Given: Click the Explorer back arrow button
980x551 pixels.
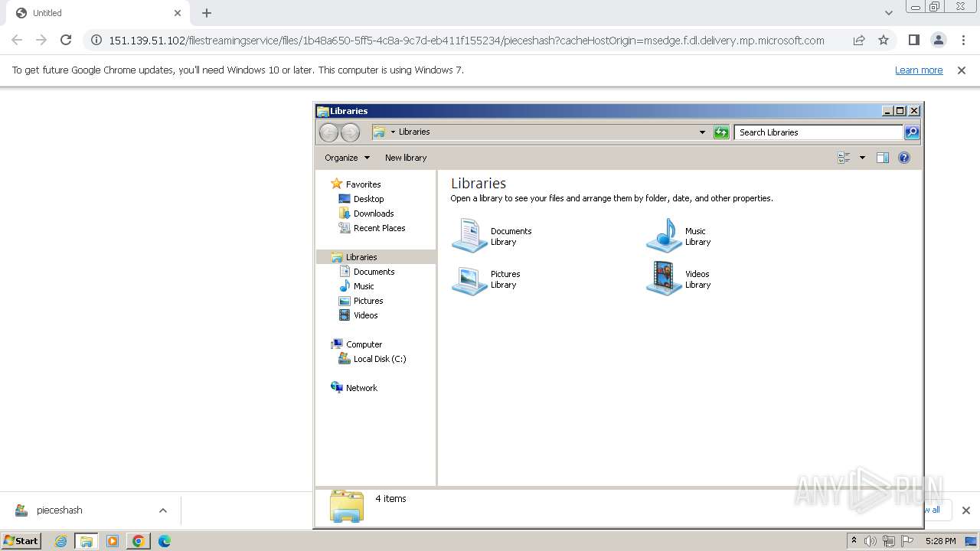Looking at the screenshot, I should click(328, 132).
